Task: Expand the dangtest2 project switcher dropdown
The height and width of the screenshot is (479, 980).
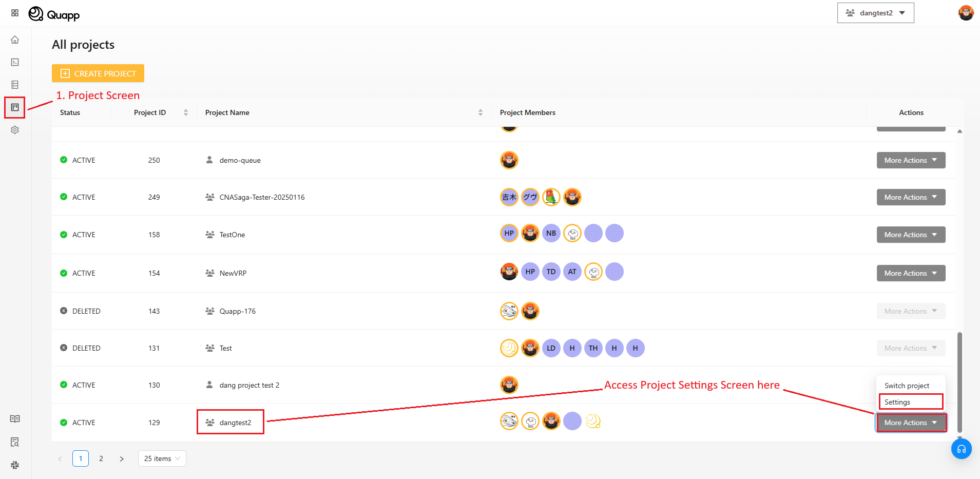Action: click(x=875, y=13)
